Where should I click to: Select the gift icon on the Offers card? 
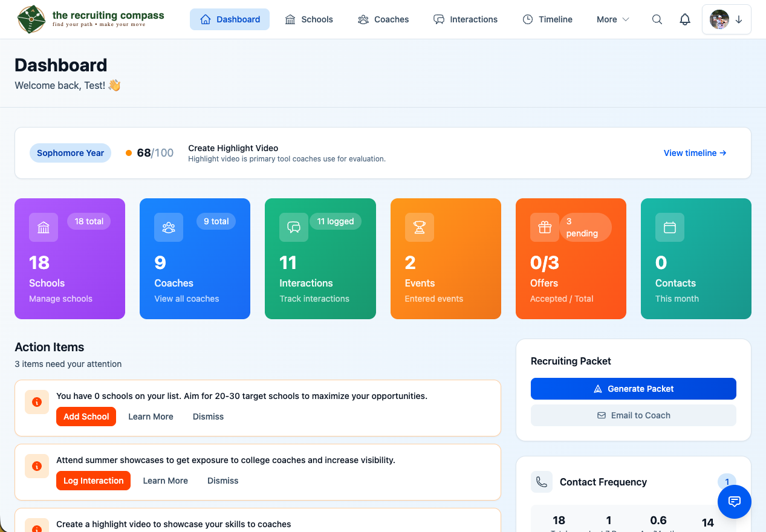[x=544, y=227]
